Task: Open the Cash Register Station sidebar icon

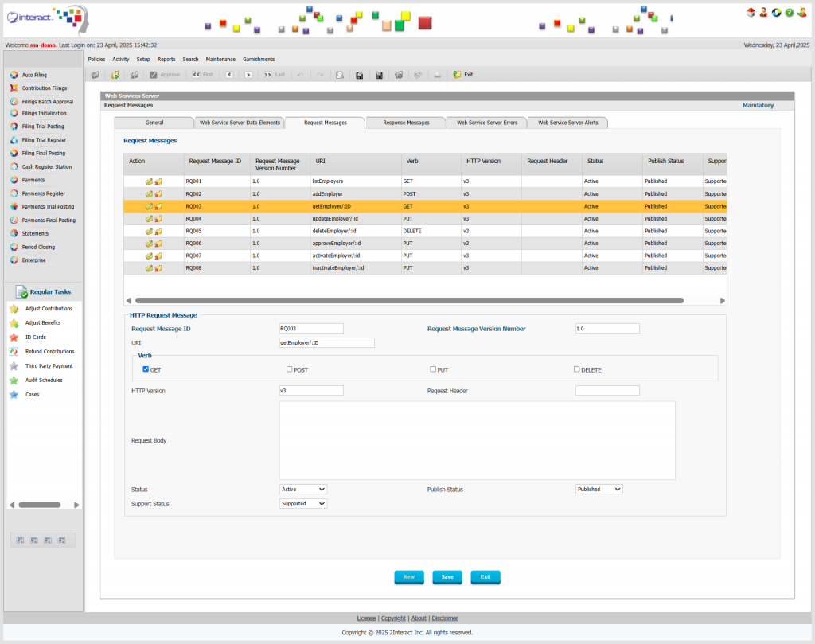Action: point(14,167)
